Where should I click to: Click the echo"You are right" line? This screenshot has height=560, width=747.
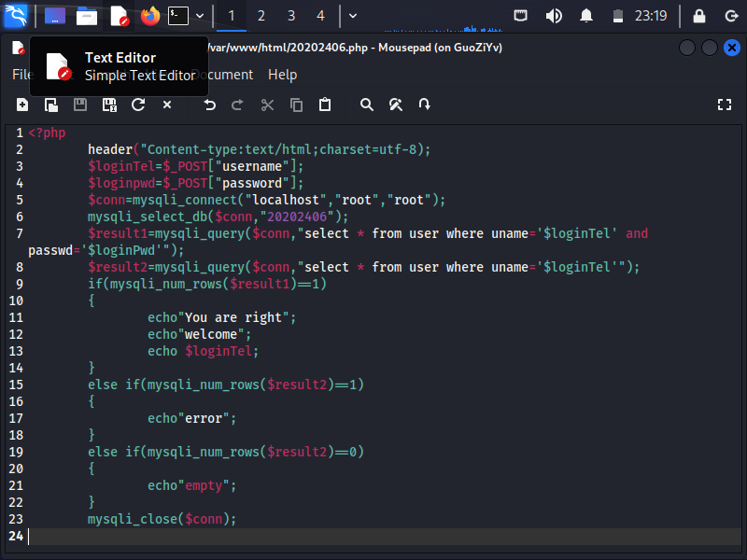coord(221,317)
